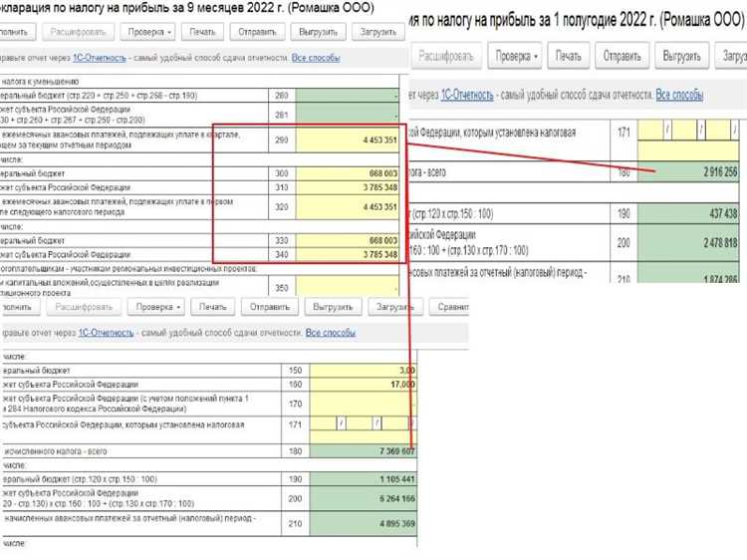This screenshot has height=560, width=747.
Task: Click Выгрузить in the 9-month declaration window
Action: pos(319,32)
